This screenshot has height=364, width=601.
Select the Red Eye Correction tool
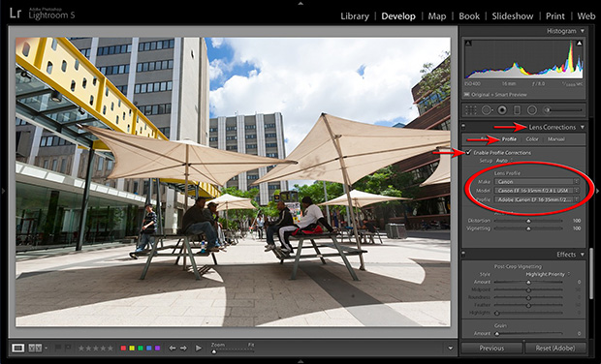(502, 110)
